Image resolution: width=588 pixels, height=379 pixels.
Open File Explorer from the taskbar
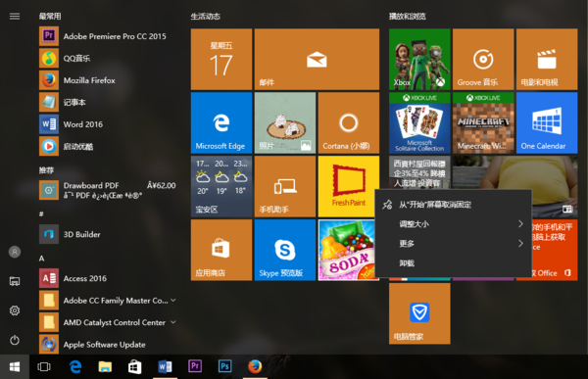click(105, 367)
